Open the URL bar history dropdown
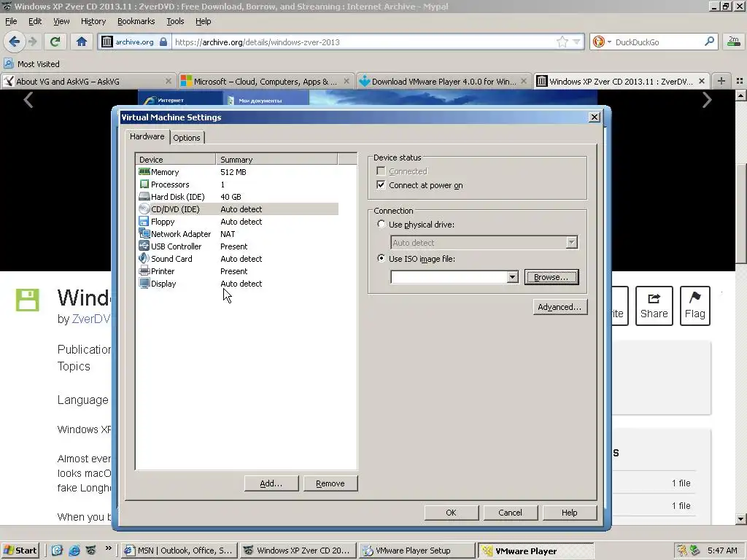Screen dimensions: 747x560 577,42
